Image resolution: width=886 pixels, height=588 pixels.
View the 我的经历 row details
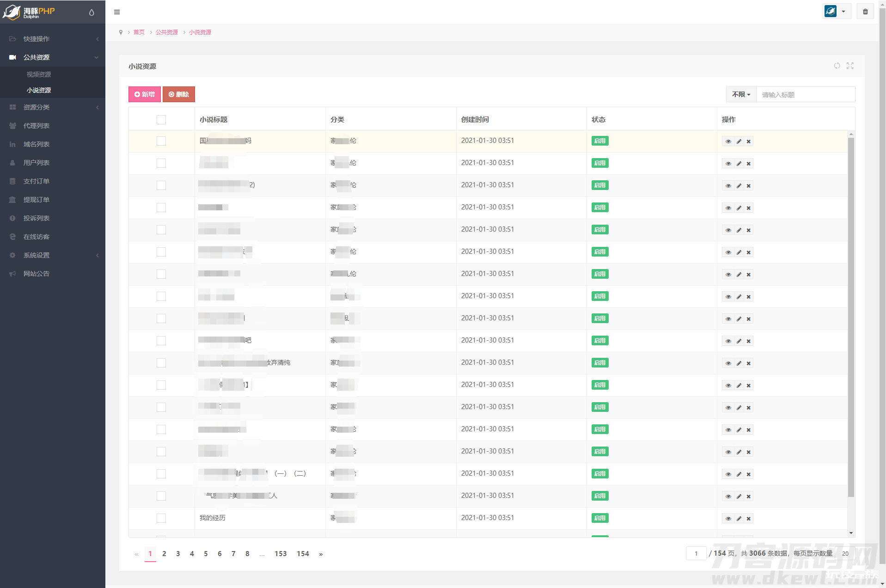tap(728, 519)
